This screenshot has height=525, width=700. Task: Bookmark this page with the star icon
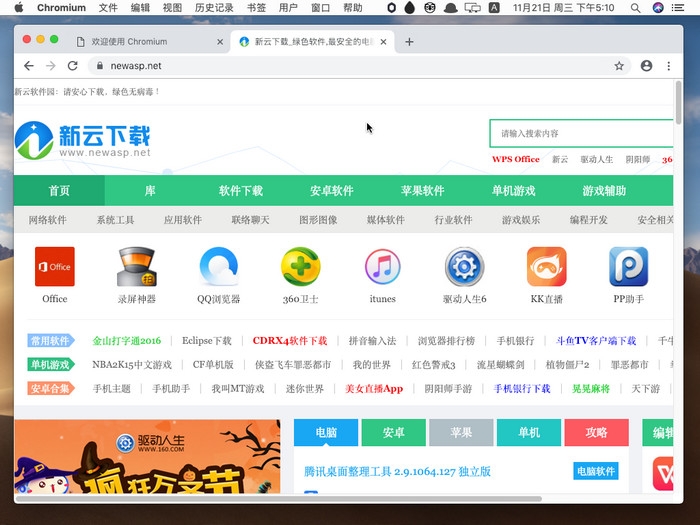click(619, 66)
